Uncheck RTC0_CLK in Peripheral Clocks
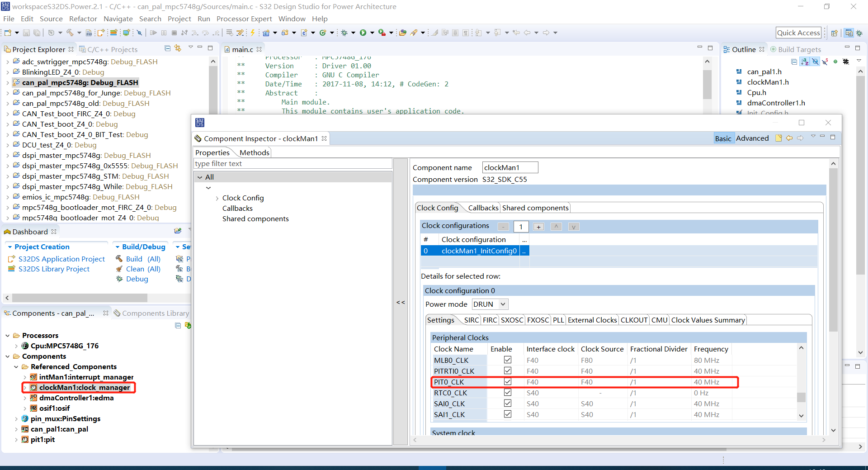 [x=507, y=393]
